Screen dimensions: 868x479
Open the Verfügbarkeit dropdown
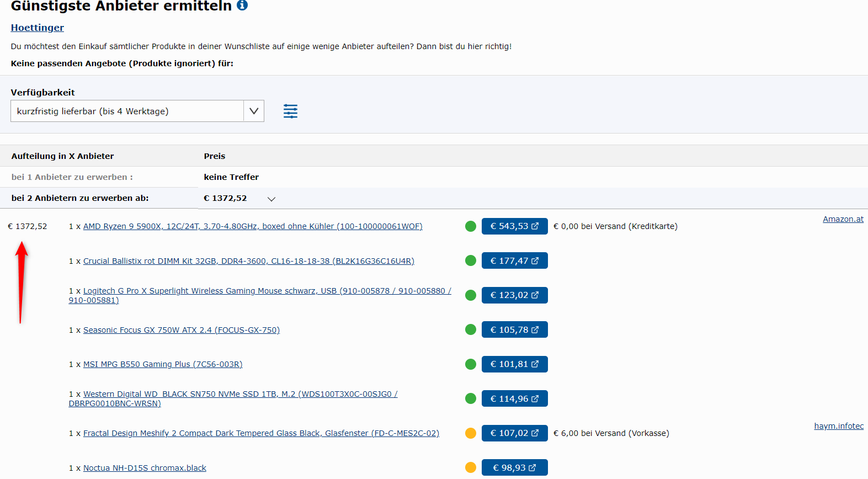[x=137, y=111]
